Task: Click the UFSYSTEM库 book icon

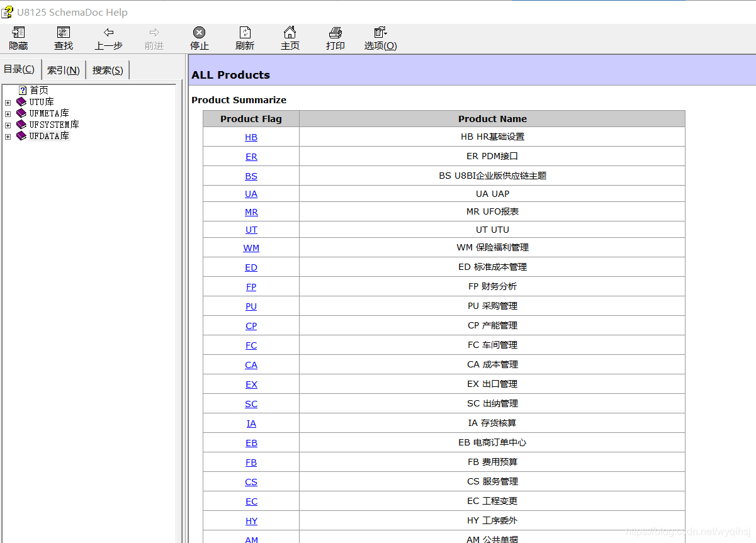Action: 21,125
